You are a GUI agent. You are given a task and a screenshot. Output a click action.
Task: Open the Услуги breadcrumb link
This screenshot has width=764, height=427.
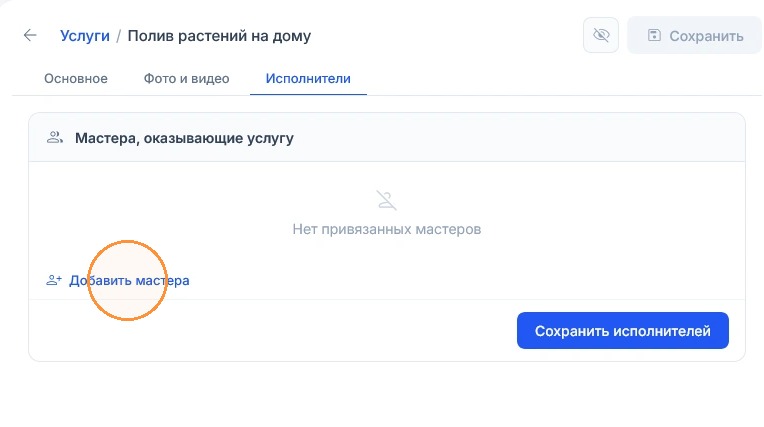[x=85, y=36]
